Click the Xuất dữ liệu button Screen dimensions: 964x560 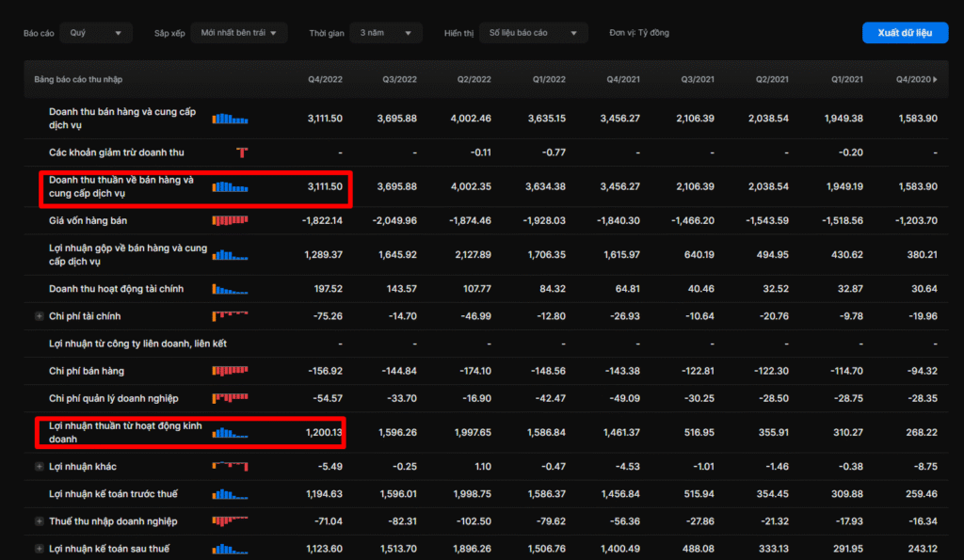click(x=905, y=33)
